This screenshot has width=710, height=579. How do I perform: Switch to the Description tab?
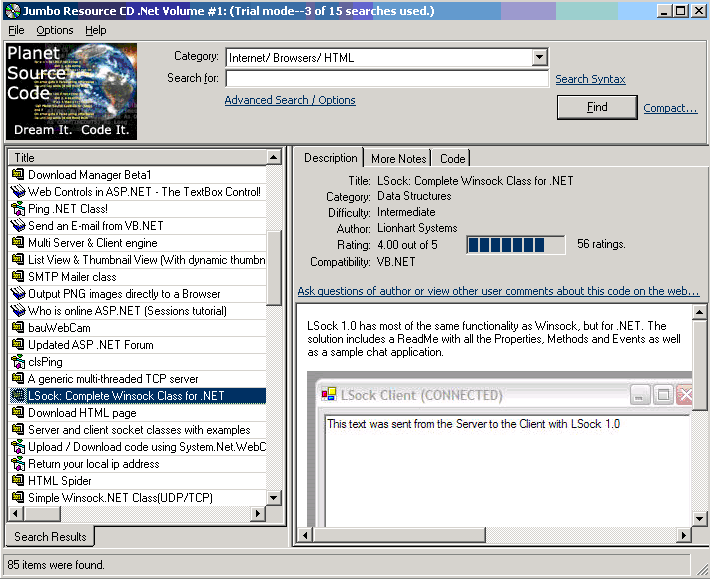coord(331,158)
